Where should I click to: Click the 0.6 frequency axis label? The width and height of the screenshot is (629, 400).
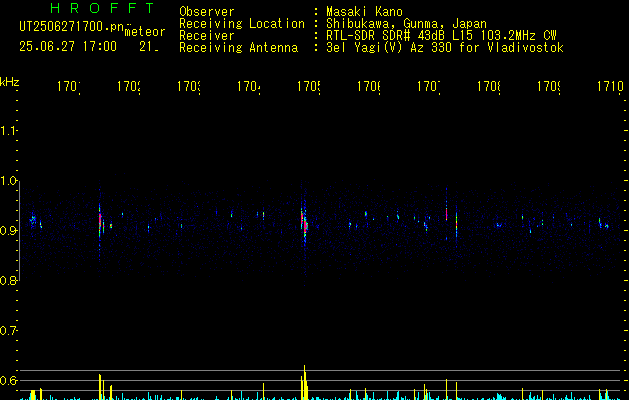pyautogui.click(x=8, y=380)
